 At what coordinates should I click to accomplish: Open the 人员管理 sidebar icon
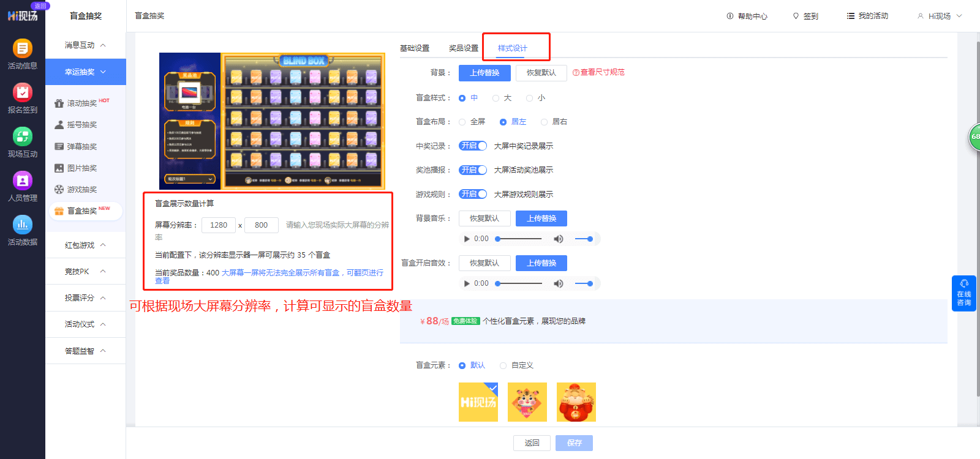tap(23, 181)
